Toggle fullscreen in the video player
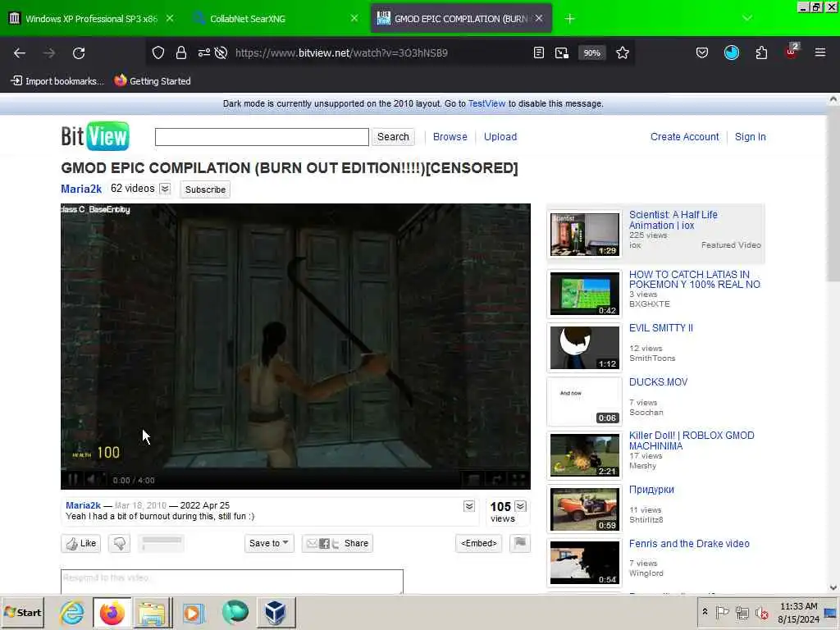 (x=518, y=479)
